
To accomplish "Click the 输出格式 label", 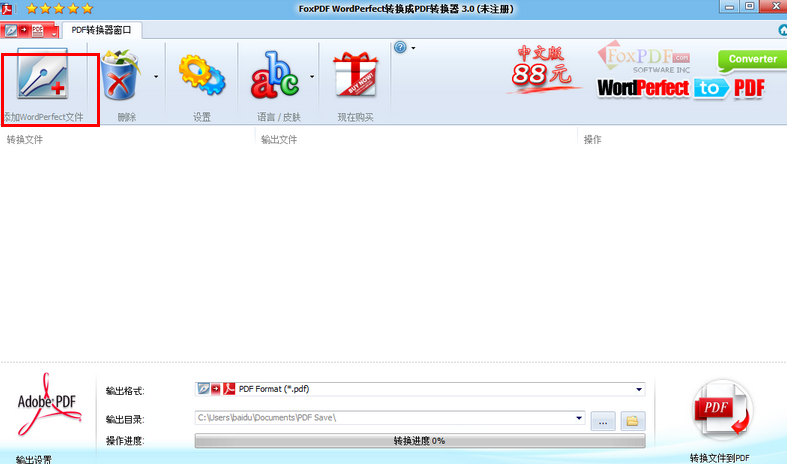I will click(x=124, y=391).
